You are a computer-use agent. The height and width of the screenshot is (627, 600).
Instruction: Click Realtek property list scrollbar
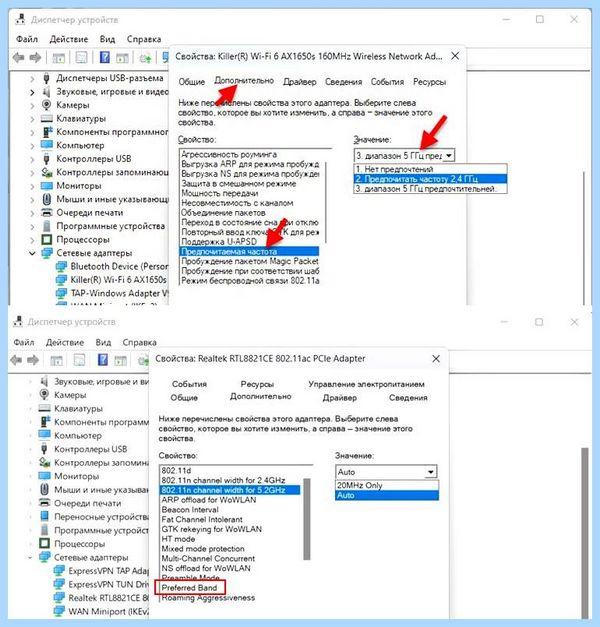click(307, 519)
